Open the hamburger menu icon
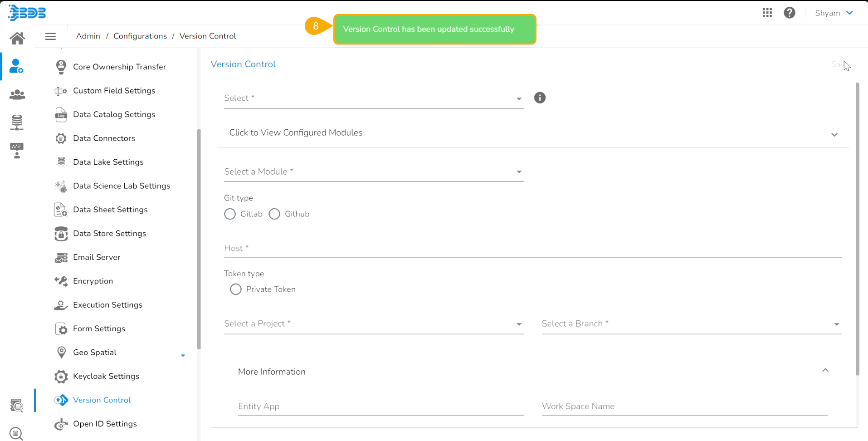 coord(50,36)
